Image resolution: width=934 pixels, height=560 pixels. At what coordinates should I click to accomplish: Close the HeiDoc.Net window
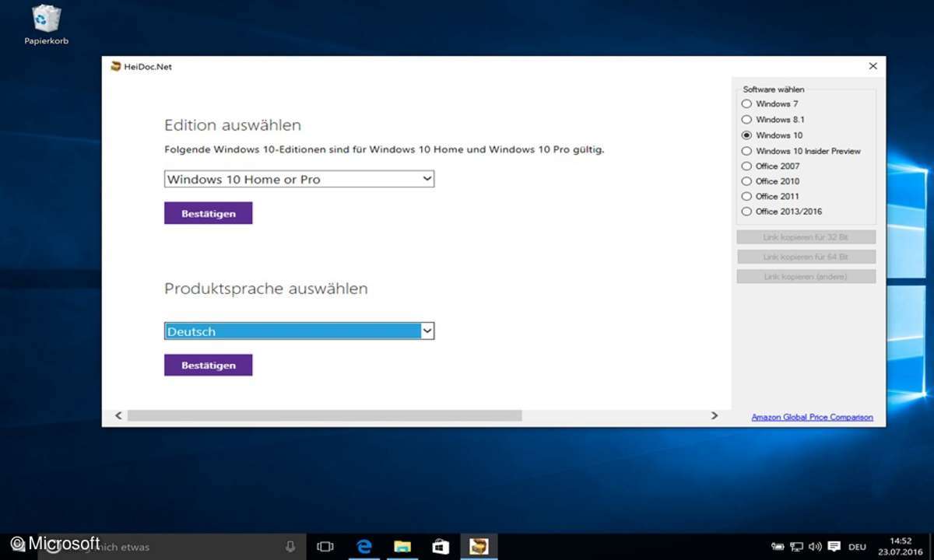[x=873, y=66]
